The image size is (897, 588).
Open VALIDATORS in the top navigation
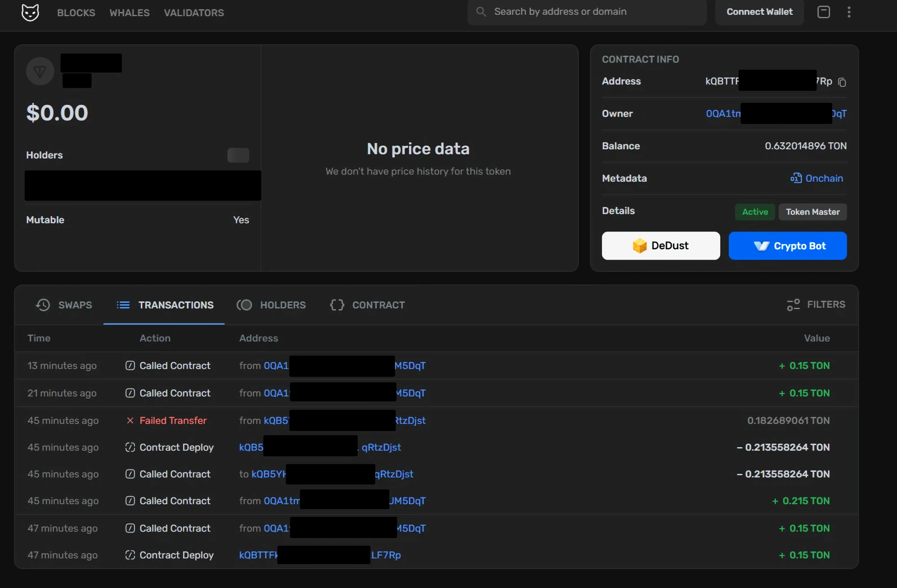194,13
